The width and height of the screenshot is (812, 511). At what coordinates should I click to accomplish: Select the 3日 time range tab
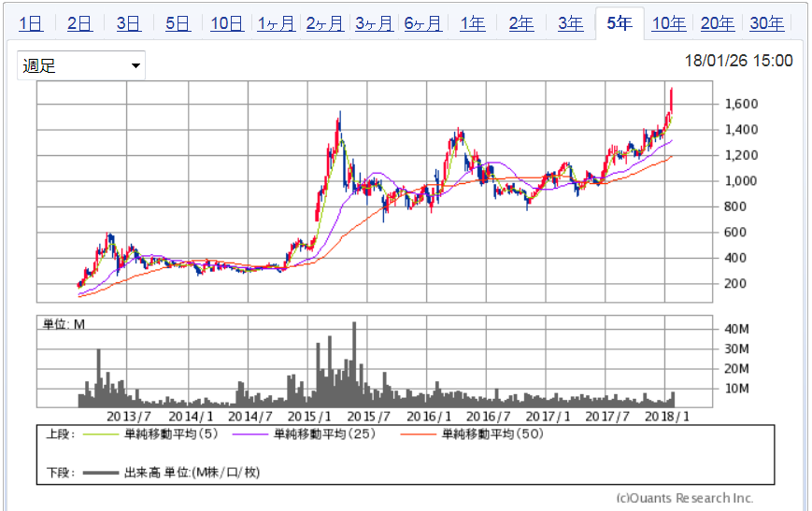coord(128,23)
